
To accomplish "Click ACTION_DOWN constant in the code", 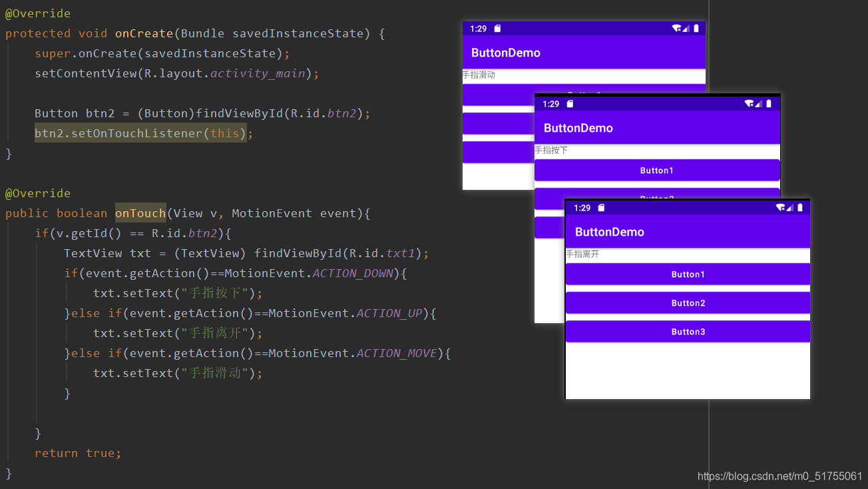I will pyautogui.click(x=353, y=273).
